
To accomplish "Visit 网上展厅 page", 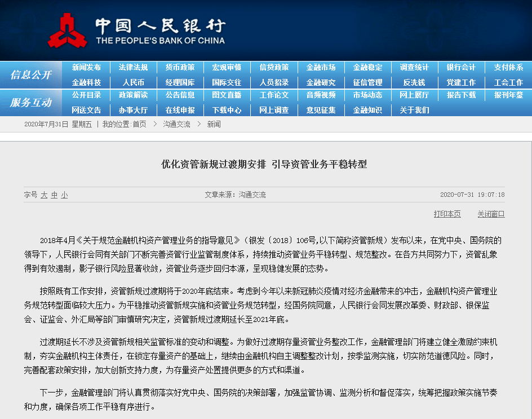I will click(x=414, y=95).
